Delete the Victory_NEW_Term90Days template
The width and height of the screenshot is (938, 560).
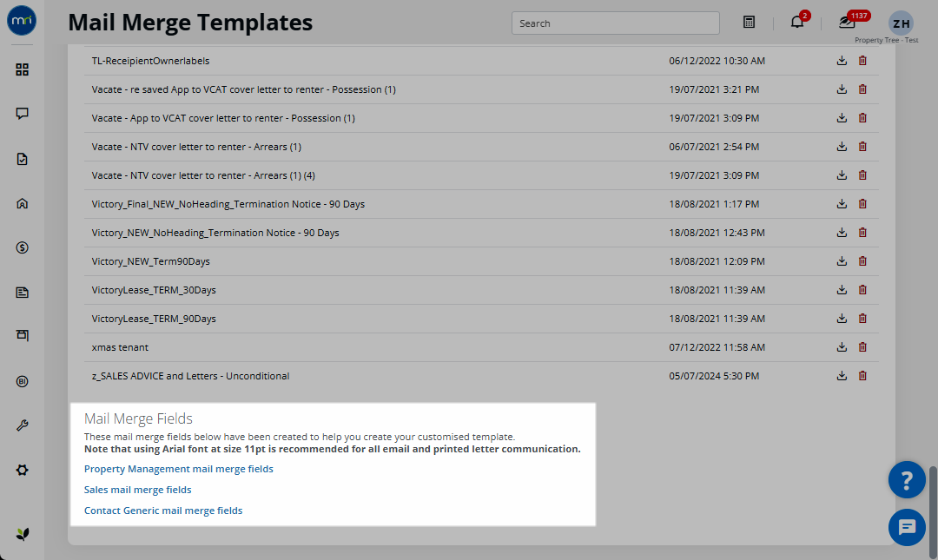pos(862,261)
